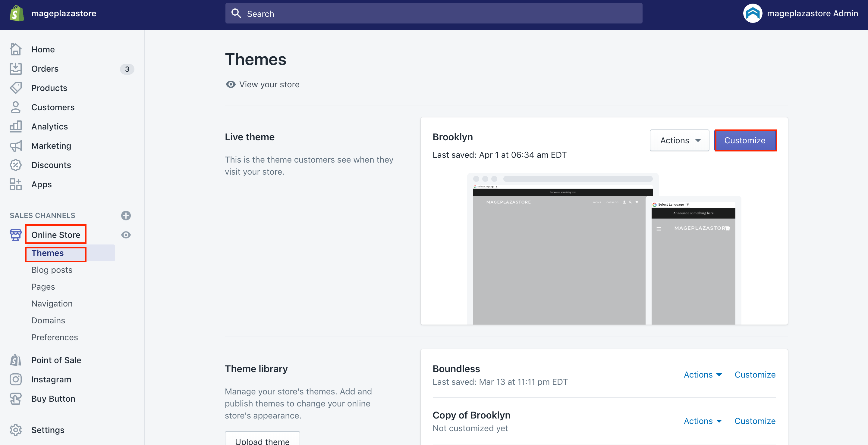Click the Customers icon in sidebar

pos(16,107)
